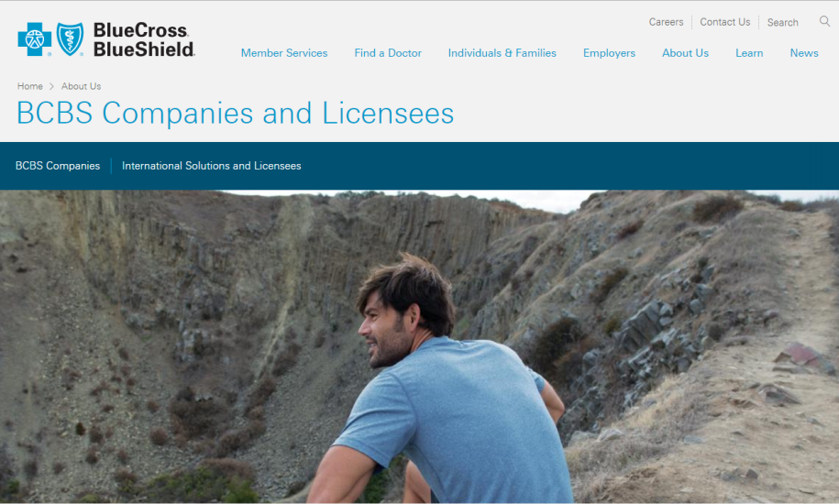Screen dimensions: 839x504
Task: Open the Employers navigation item
Action: tap(609, 53)
